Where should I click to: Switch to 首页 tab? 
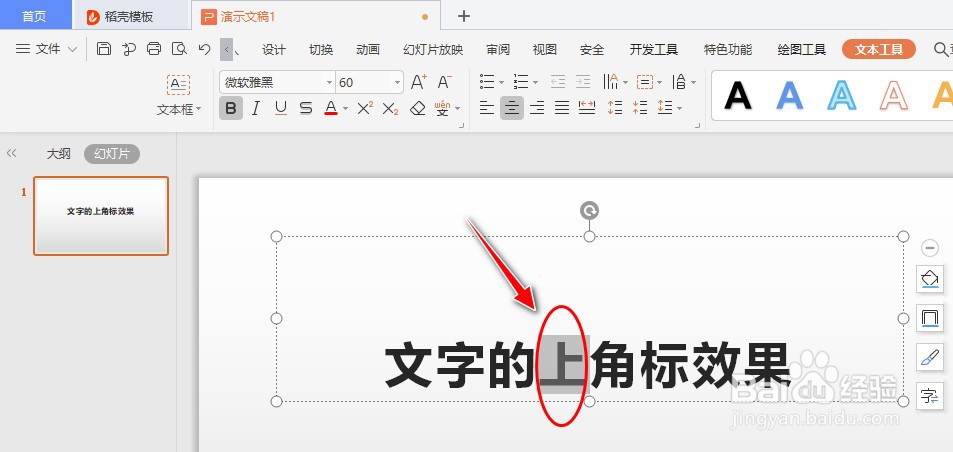35,16
